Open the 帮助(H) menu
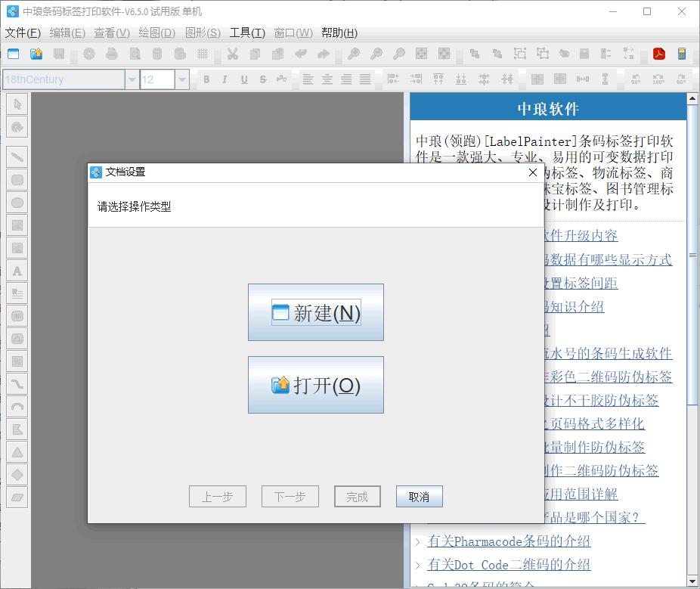 [x=339, y=33]
